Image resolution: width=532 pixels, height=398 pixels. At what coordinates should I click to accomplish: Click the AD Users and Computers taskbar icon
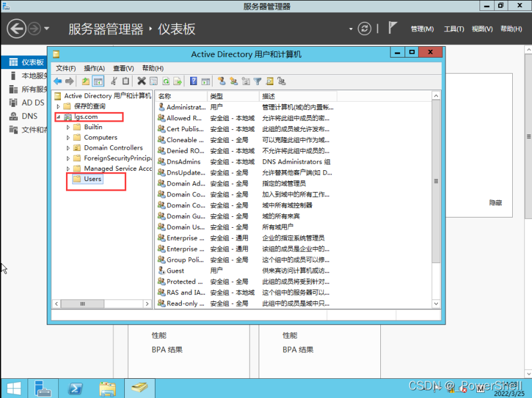click(140, 388)
